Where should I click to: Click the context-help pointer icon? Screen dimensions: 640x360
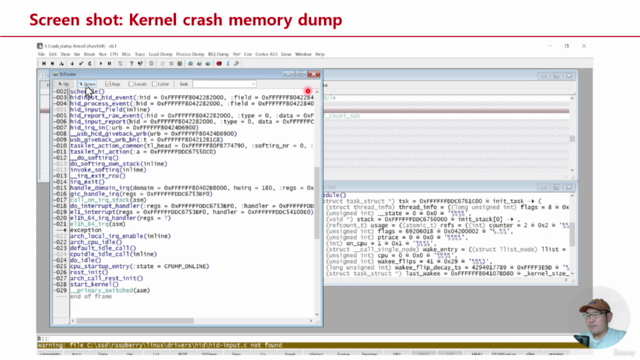[x=140, y=64]
